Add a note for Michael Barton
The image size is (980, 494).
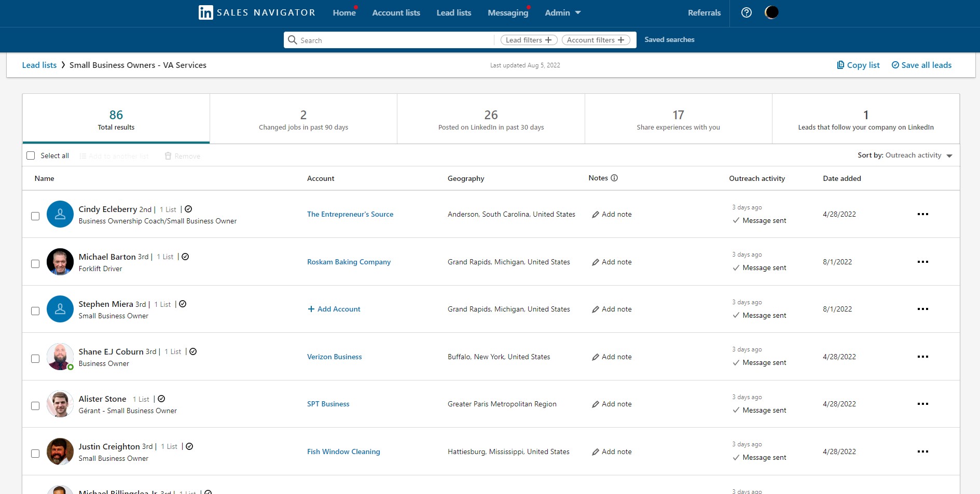[612, 262]
